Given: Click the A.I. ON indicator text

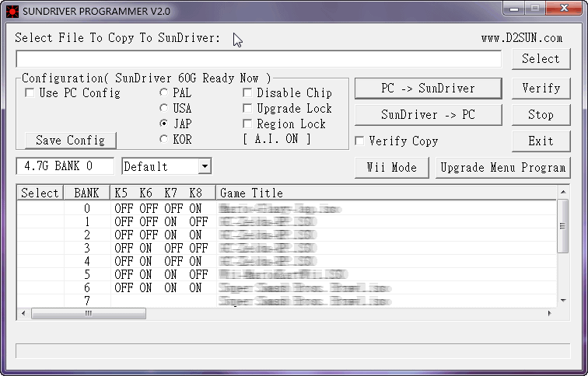Looking at the screenshot, I should [x=277, y=139].
